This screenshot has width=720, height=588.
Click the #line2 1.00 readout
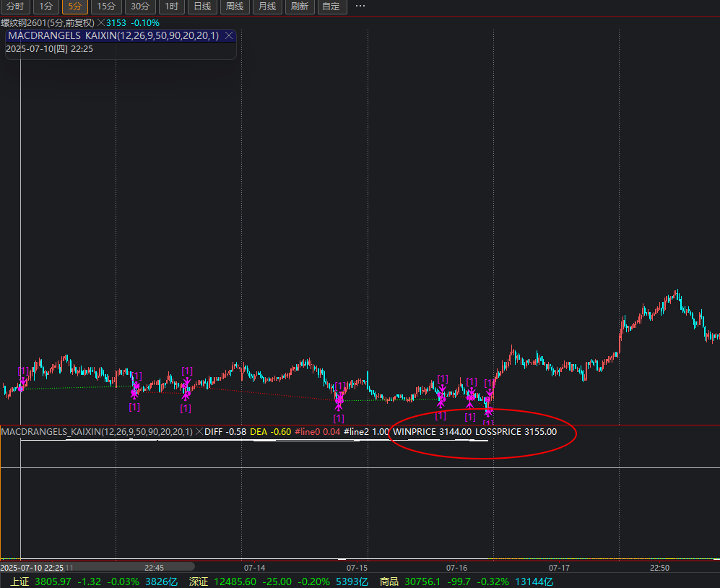click(366, 432)
